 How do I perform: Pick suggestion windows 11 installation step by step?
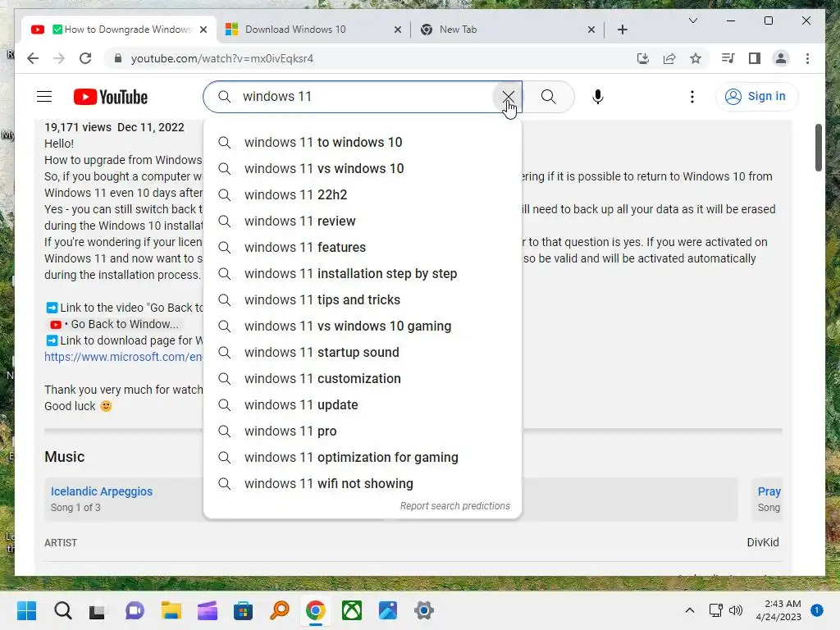(x=363, y=274)
